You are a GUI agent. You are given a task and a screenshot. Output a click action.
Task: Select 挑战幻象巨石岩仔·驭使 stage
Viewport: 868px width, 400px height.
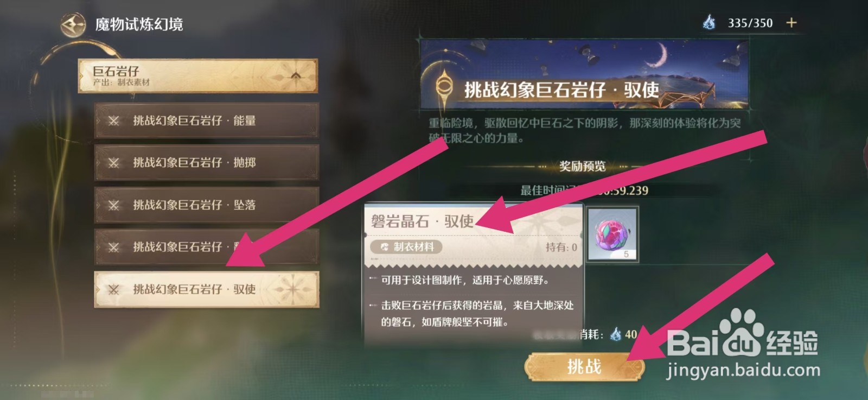click(x=206, y=289)
